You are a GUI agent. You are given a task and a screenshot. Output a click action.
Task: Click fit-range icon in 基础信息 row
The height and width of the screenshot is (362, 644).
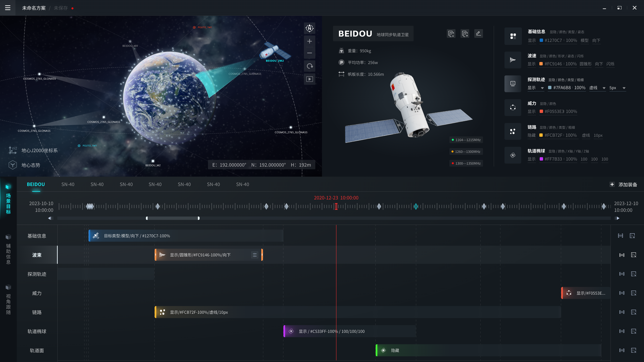pyautogui.click(x=621, y=236)
